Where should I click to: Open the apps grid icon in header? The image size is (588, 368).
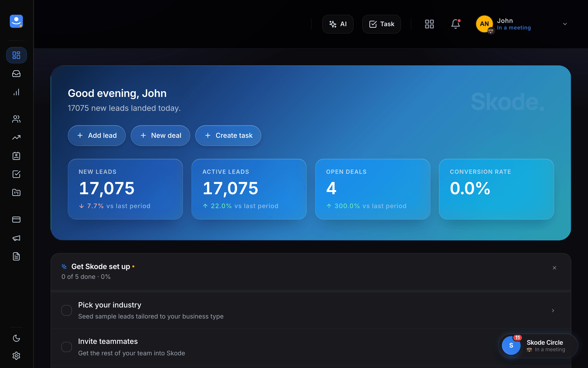[x=429, y=24]
